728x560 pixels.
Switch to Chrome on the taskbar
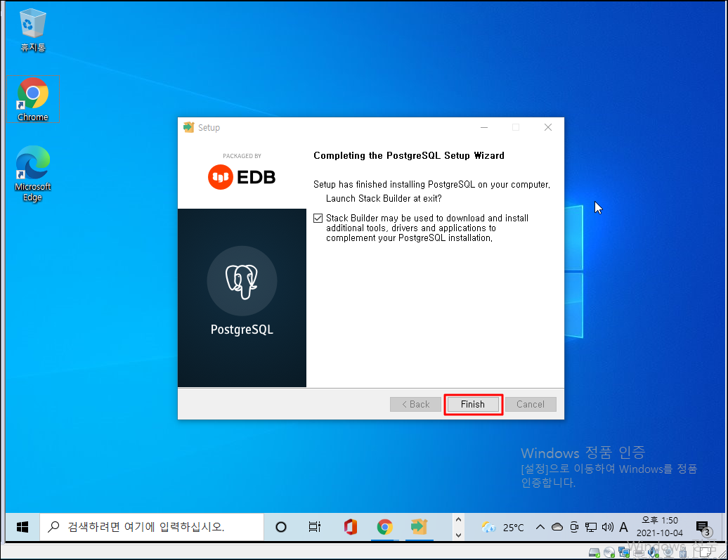coord(385,526)
